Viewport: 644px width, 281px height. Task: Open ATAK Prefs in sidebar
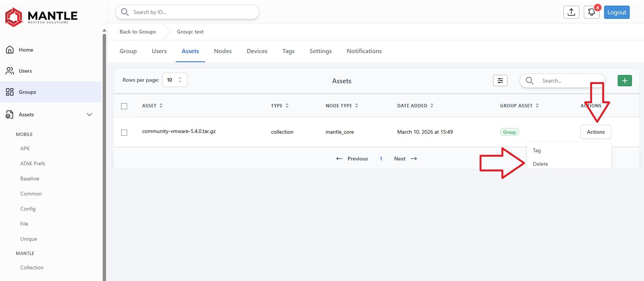pyautogui.click(x=33, y=163)
